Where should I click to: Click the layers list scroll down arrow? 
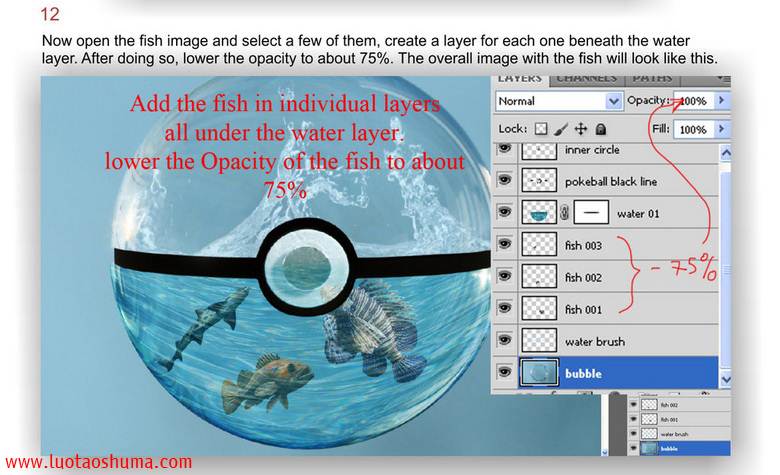click(725, 379)
